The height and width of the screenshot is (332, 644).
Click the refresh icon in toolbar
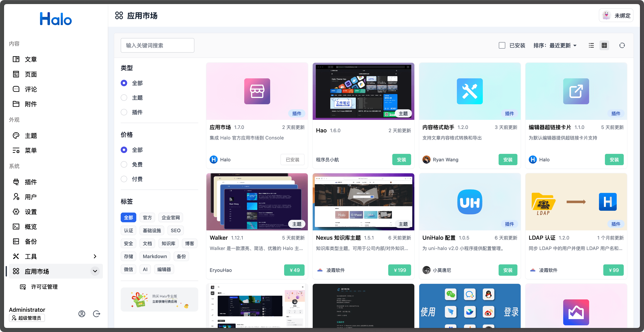click(x=622, y=46)
